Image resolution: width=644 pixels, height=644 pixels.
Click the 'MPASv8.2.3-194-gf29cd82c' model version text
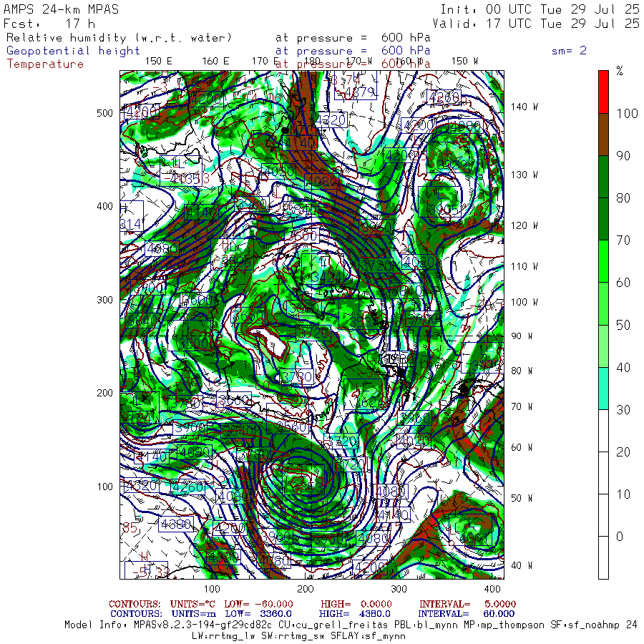[x=203, y=625]
